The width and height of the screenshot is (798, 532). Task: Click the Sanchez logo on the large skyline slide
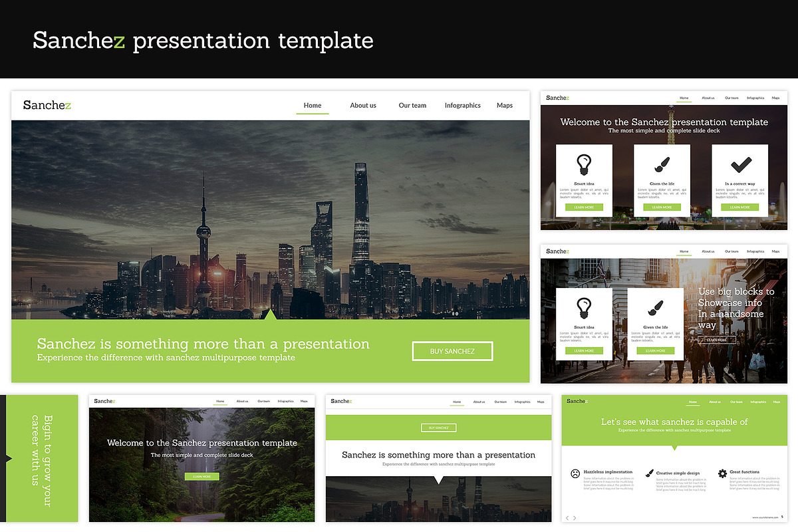[x=47, y=105]
